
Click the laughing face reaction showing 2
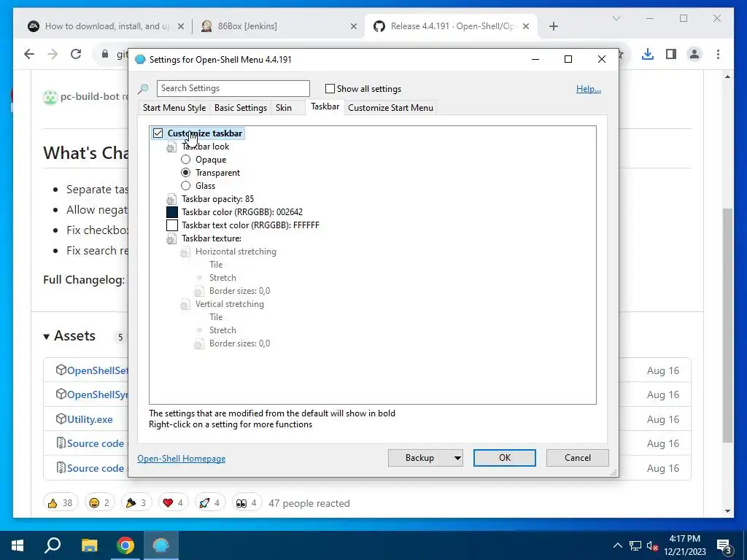point(99,503)
